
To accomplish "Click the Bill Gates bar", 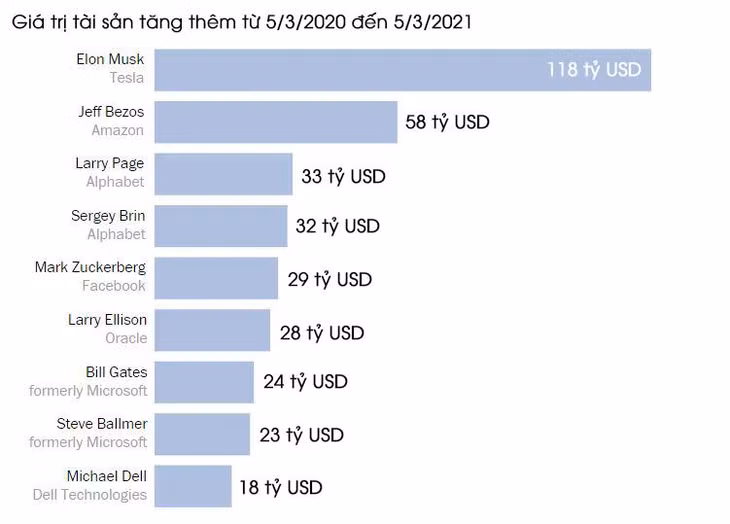I will (x=204, y=382).
